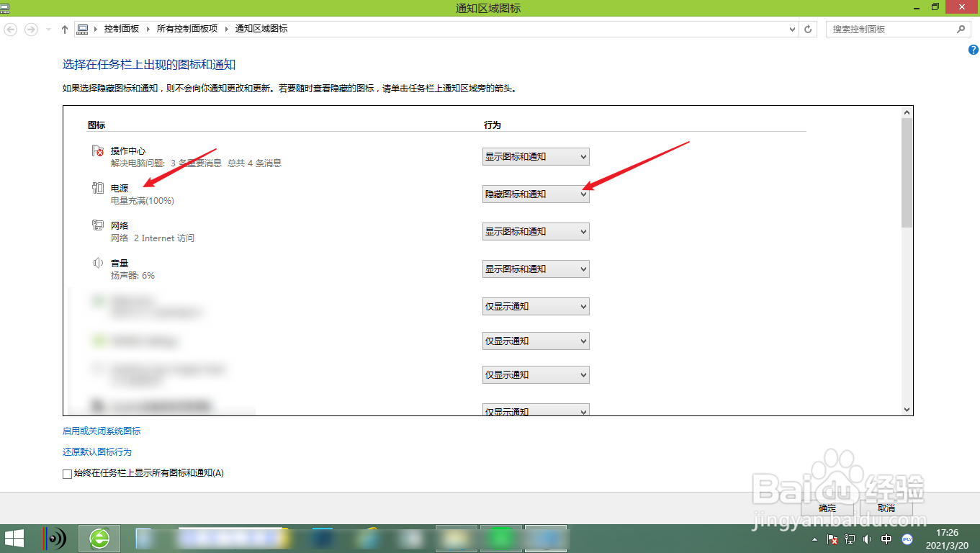Click the search magnifier icon
The image size is (980, 553).
point(961,29)
